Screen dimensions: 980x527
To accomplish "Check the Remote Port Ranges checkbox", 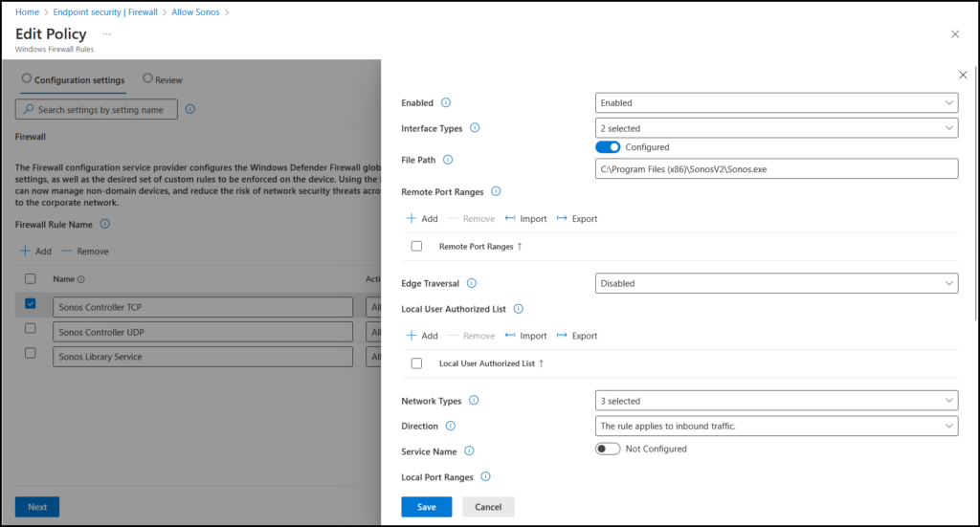I will pos(416,246).
